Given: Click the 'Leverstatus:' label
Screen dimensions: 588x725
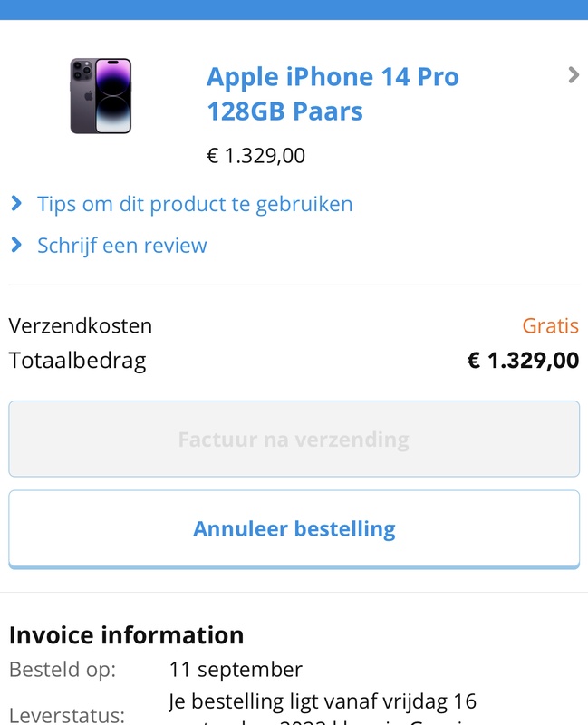Looking at the screenshot, I should point(66,715).
